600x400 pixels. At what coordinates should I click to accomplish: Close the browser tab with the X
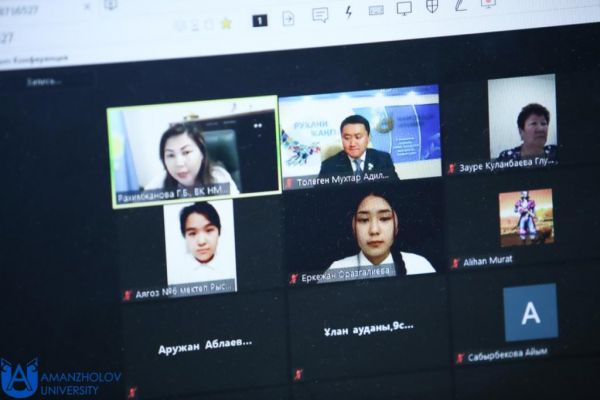(87, 7)
